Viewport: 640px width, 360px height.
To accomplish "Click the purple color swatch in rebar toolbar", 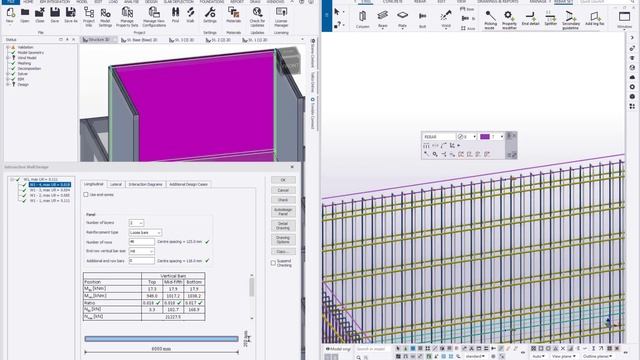I will click(485, 136).
